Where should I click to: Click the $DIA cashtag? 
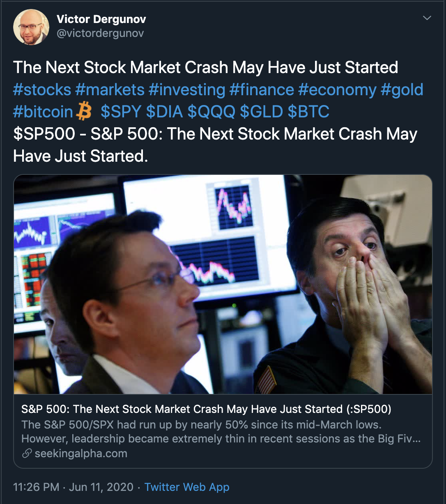(164, 112)
